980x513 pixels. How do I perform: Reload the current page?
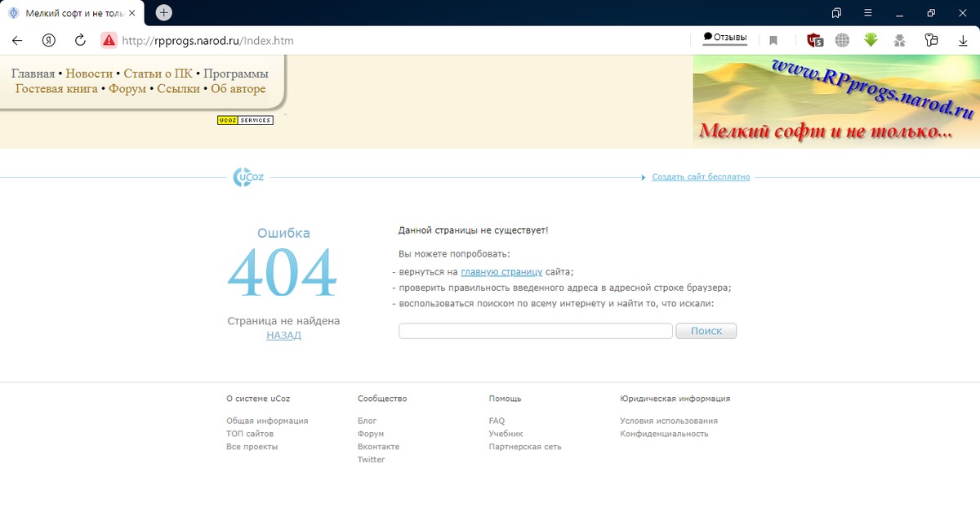point(80,40)
